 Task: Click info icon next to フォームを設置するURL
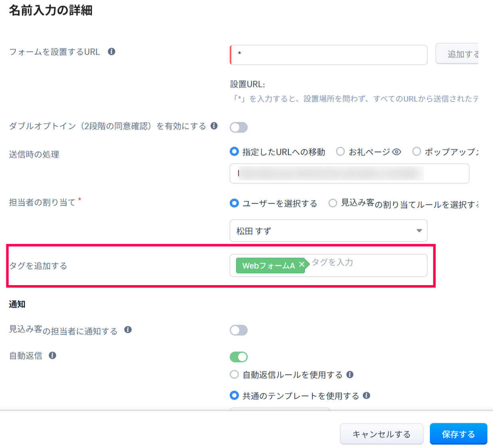[111, 52]
